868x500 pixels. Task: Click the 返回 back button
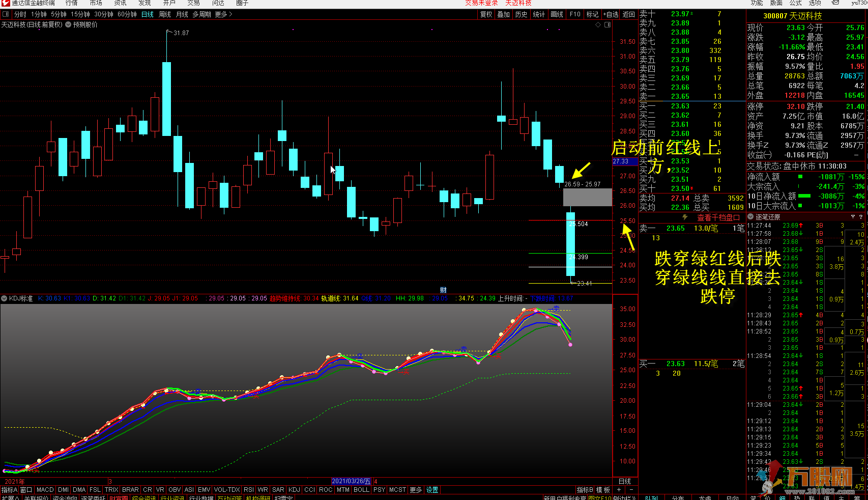pos(629,14)
